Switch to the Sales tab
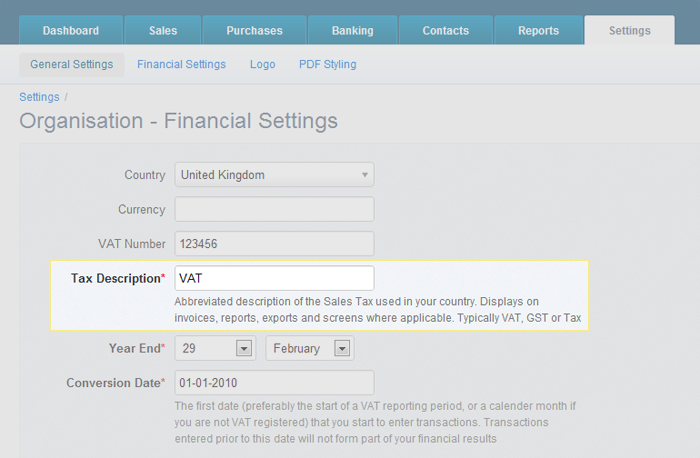Screen dimensions: 700x458 click(x=163, y=30)
